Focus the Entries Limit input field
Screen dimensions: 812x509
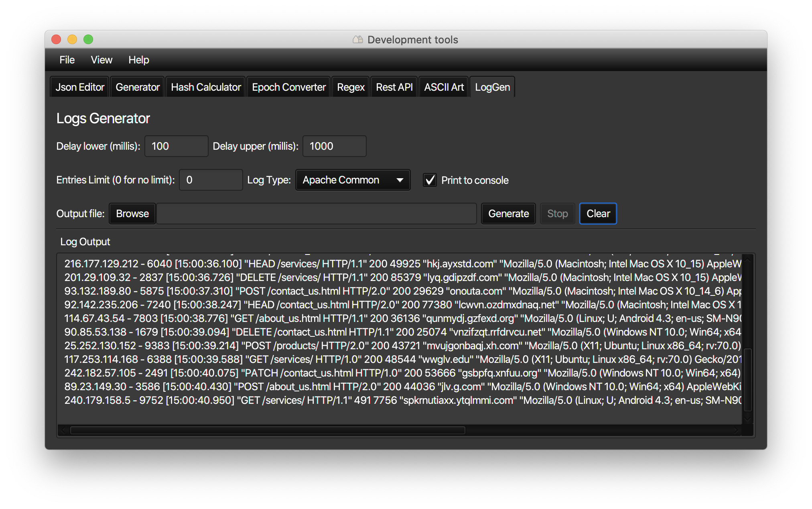click(x=211, y=180)
